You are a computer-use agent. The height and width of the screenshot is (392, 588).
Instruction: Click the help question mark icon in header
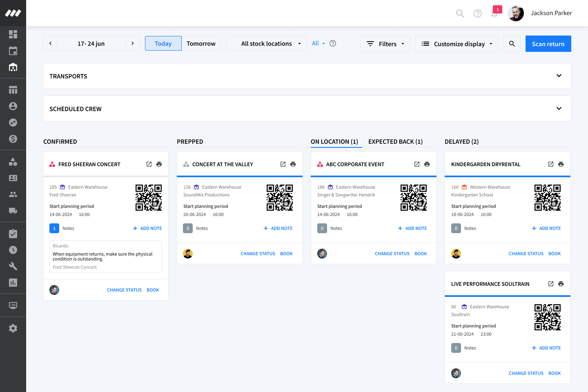coord(477,13)
